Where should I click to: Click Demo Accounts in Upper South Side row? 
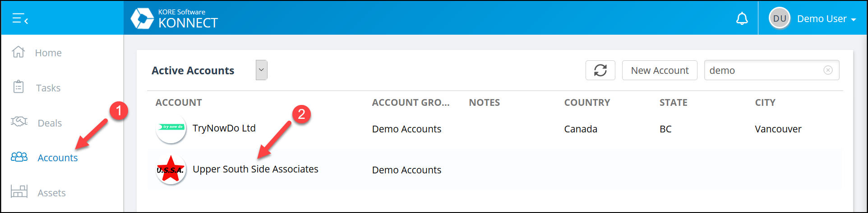click(406, 170)
